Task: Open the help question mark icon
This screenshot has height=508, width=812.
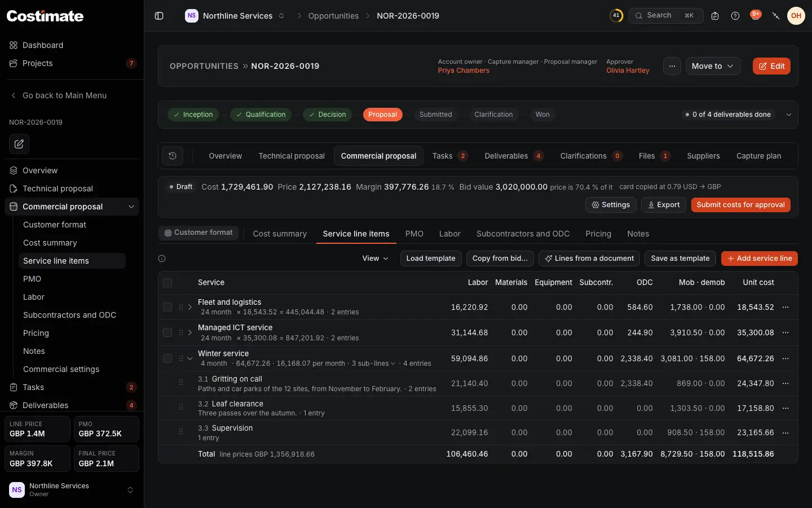Action: click(x=735, y=16)
